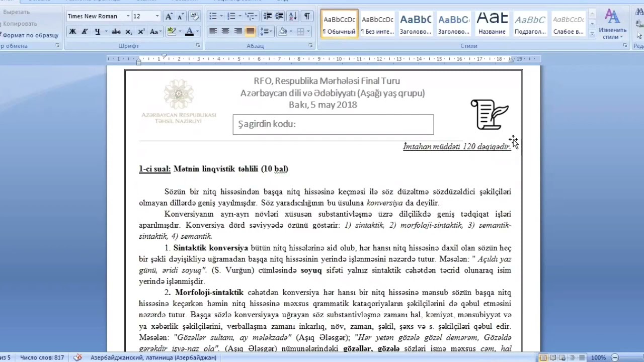The height and width of the screenshot is (362, 644).
Task: Align text to the left
Action: pos(213,32)
